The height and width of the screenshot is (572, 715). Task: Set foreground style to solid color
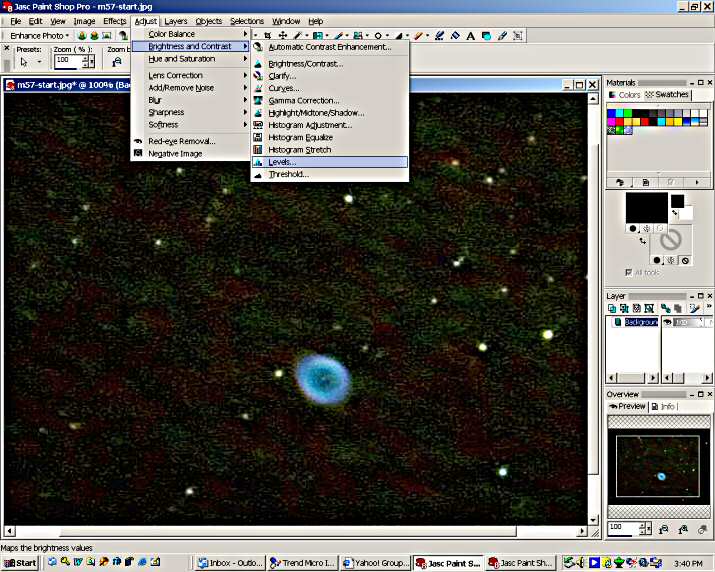click(633, 229)
